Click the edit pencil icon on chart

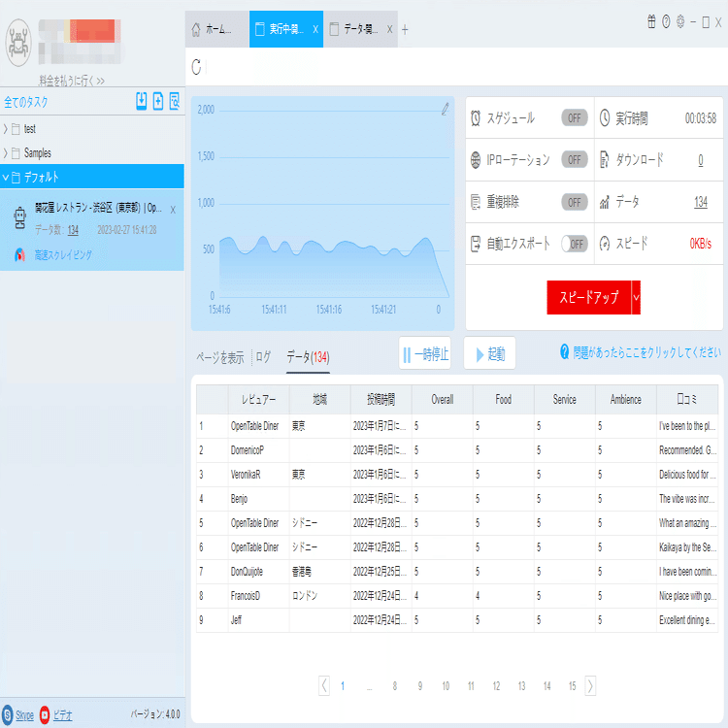click(x=445, y=109)
